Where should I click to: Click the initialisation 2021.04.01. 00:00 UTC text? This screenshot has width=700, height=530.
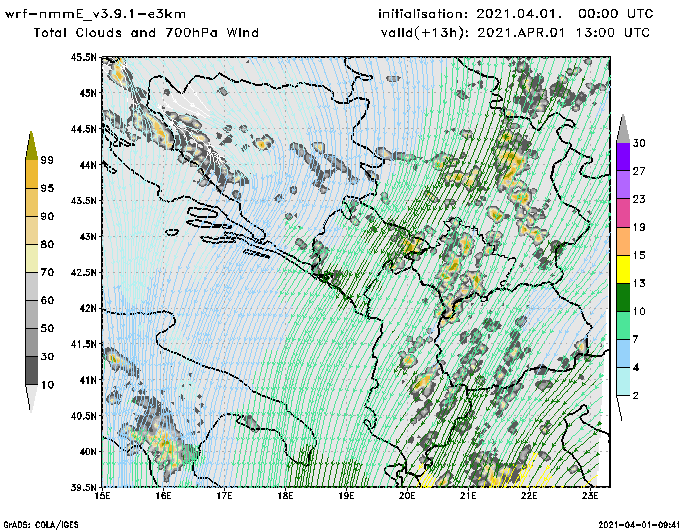(516, 14)
